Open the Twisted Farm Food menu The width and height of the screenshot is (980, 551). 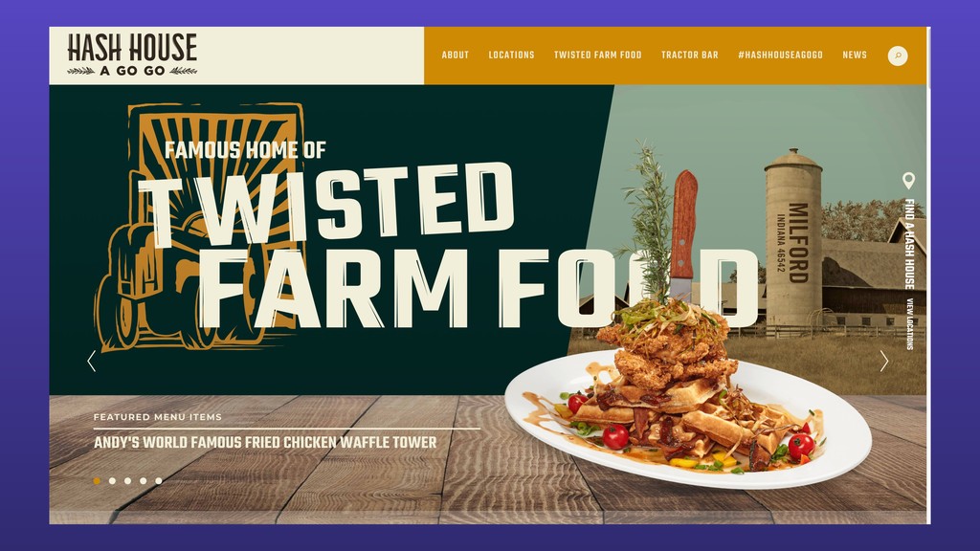point(597,55)
